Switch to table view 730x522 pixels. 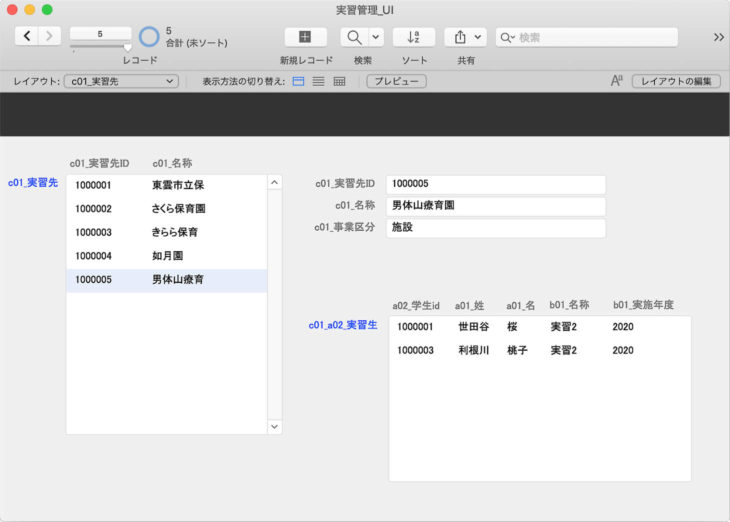click(339, 81)
